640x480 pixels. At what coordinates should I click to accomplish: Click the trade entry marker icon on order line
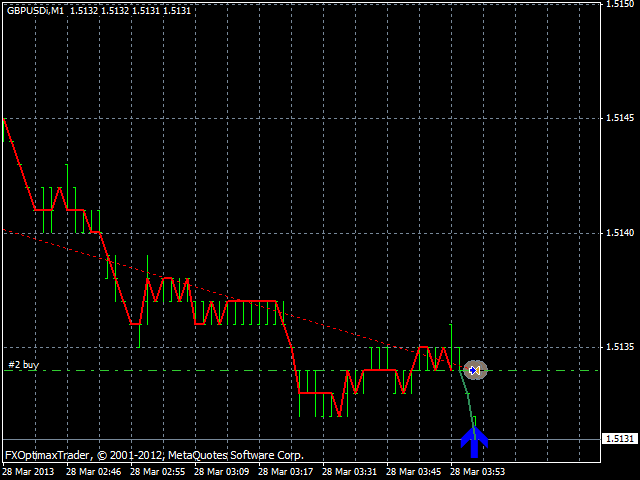pos(475,370)
